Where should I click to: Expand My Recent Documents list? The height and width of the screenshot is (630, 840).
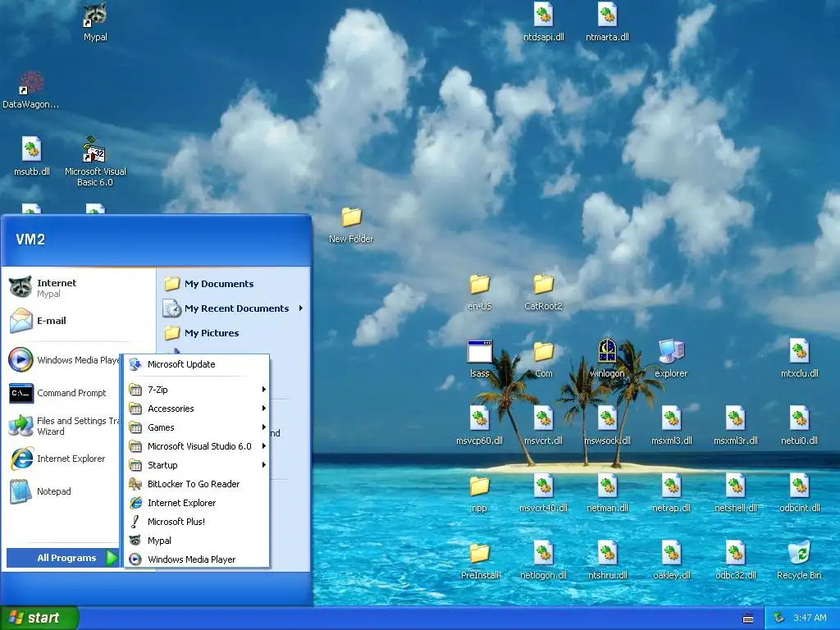[x=234, y=308]
